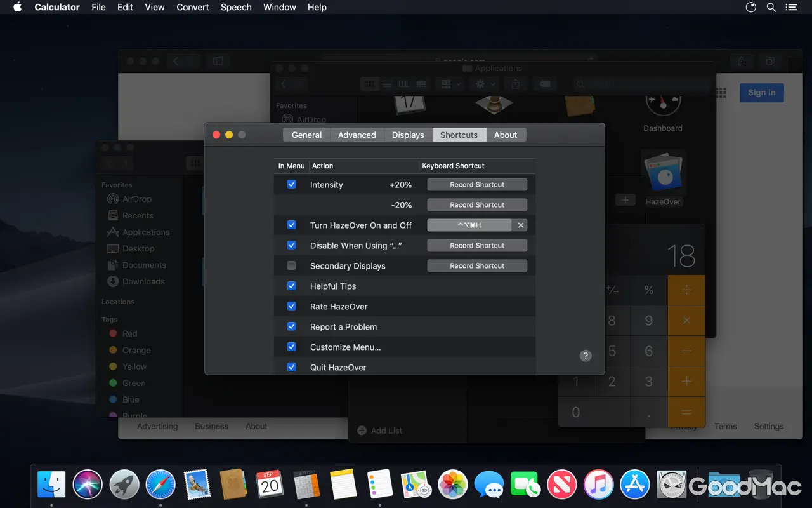Click the Share icon in the Applications toolbar

(x=516, y=83)
